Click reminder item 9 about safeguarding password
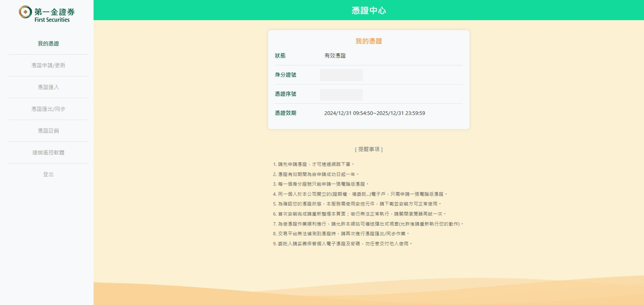644x305 pixels. [342, 244]
